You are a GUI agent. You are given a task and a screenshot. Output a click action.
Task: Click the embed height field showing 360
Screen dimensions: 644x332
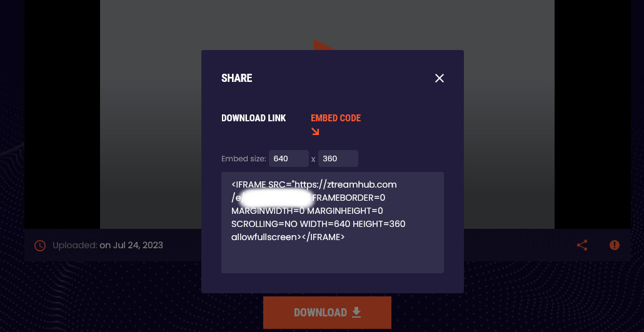338,159
